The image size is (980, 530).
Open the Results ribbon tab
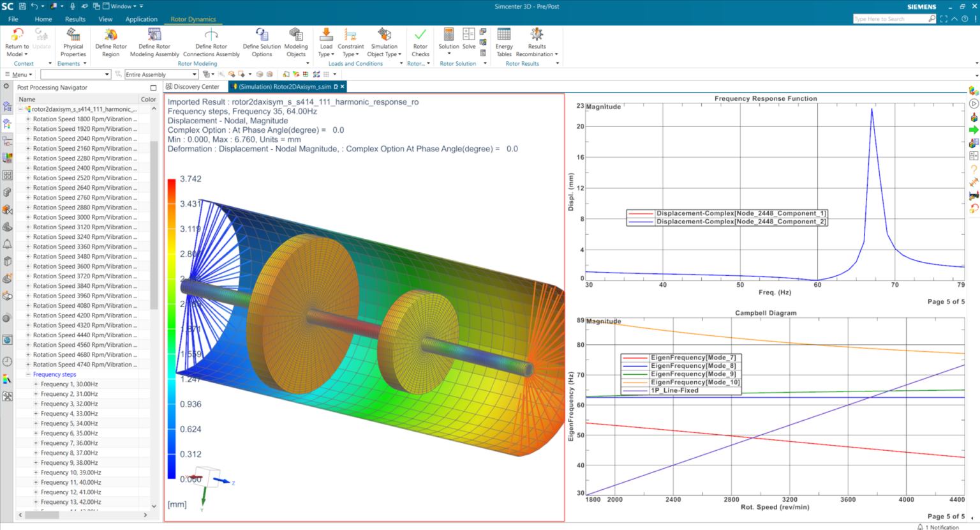75,19
